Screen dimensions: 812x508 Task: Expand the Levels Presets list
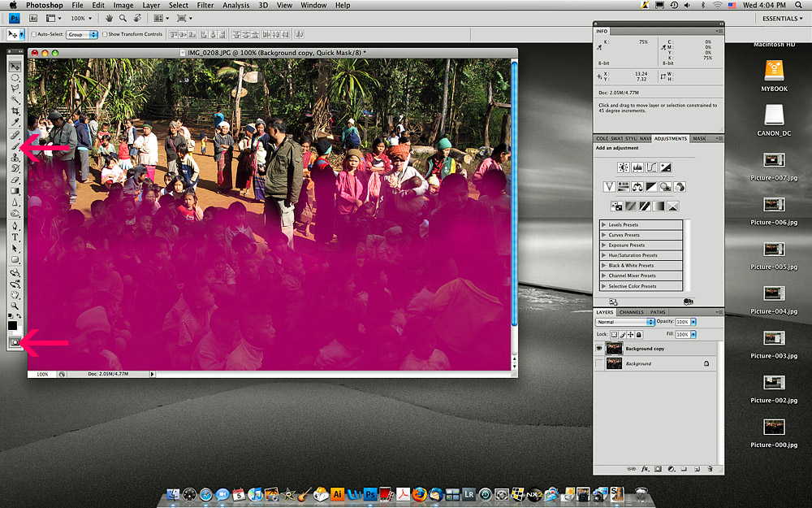click(x=604, y=225)
